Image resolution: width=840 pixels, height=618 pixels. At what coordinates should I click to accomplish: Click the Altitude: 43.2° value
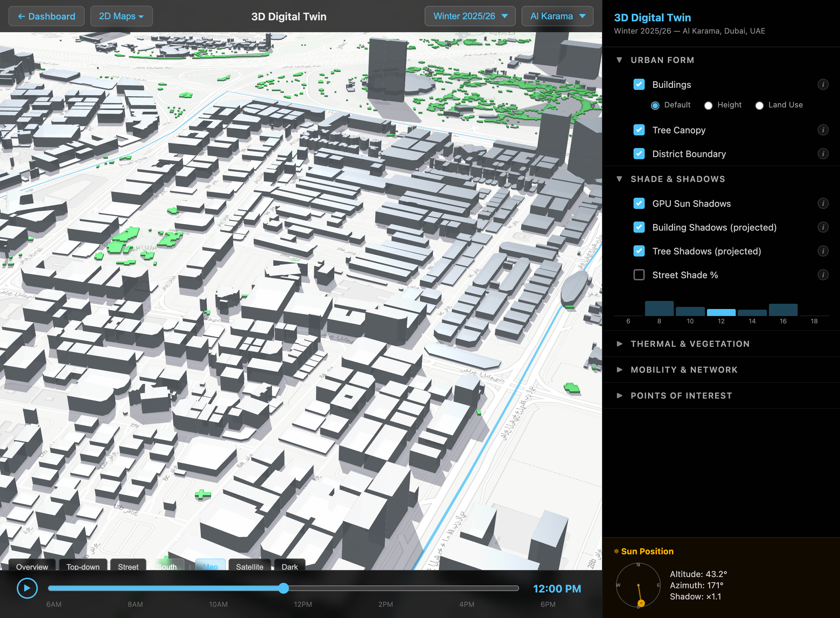[x=698, y=574]
